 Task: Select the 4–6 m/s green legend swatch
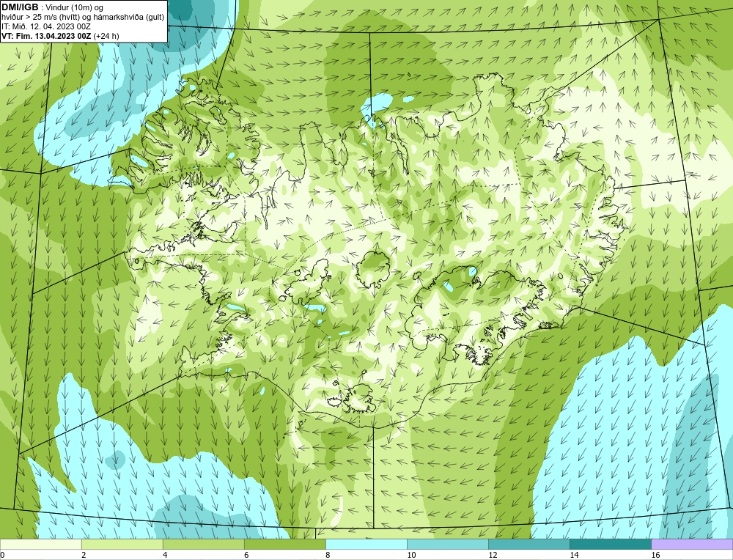(x=203, y=544)
